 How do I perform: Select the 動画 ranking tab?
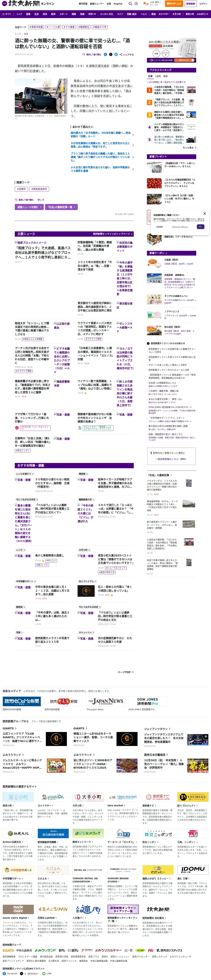click(x=165, y=76)
